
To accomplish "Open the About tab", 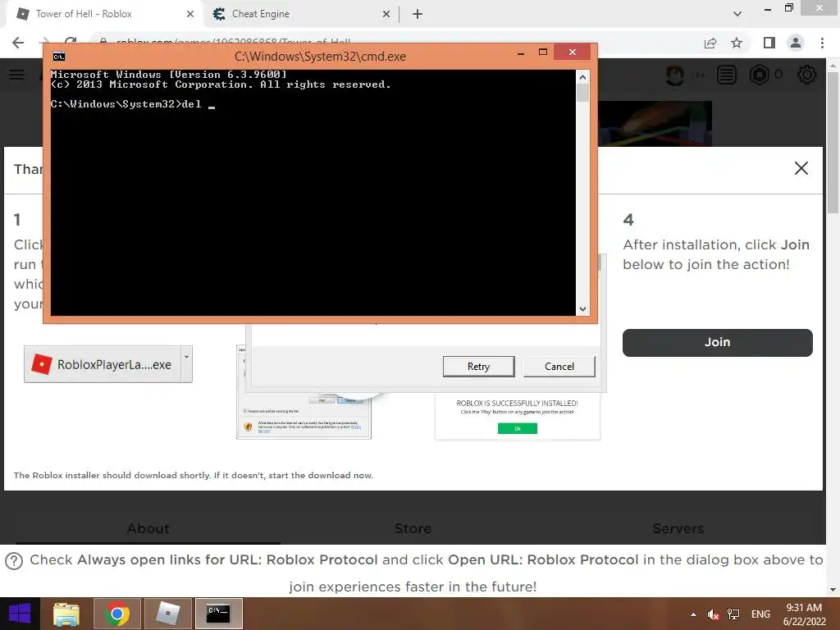I will [x=148, y=528].
